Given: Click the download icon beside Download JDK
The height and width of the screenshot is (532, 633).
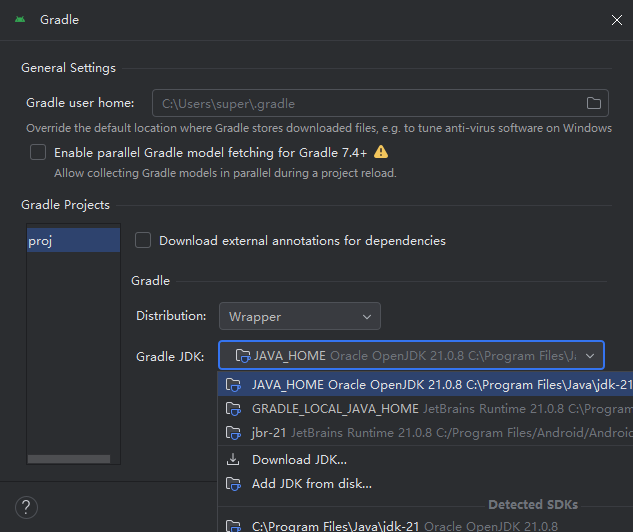Looking at the screenshot, I should (x=234, y=459).
